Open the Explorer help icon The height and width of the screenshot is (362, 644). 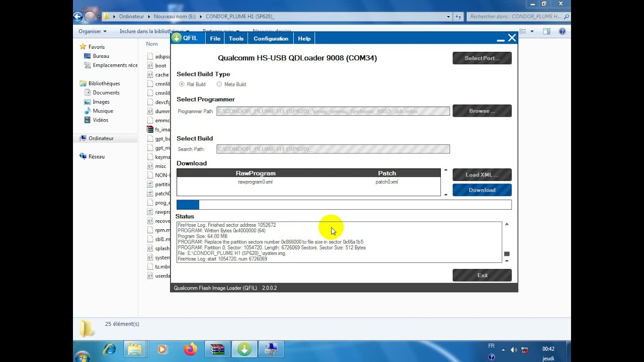[x=562, y=31]
